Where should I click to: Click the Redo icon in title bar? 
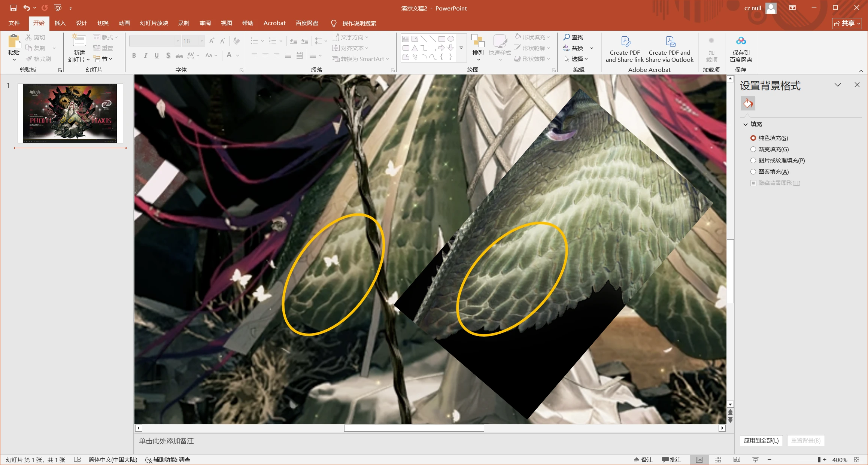pos(45,8)
